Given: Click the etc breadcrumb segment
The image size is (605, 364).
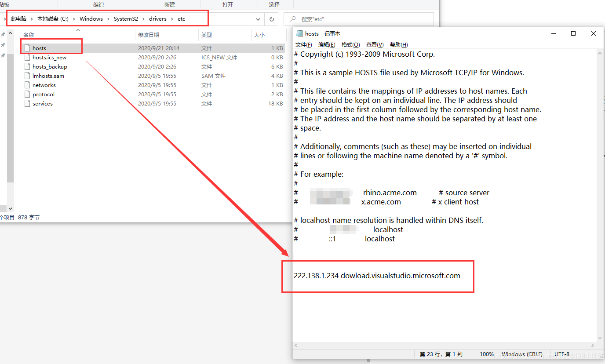Looking at the screenshot, I should point(182,19).
